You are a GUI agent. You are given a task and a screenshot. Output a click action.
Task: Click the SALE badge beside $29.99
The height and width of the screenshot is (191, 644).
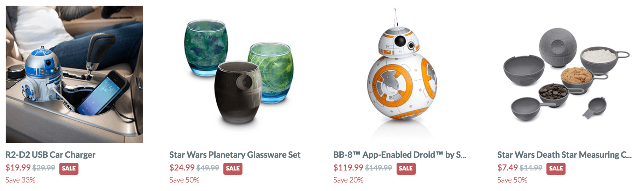69,168
